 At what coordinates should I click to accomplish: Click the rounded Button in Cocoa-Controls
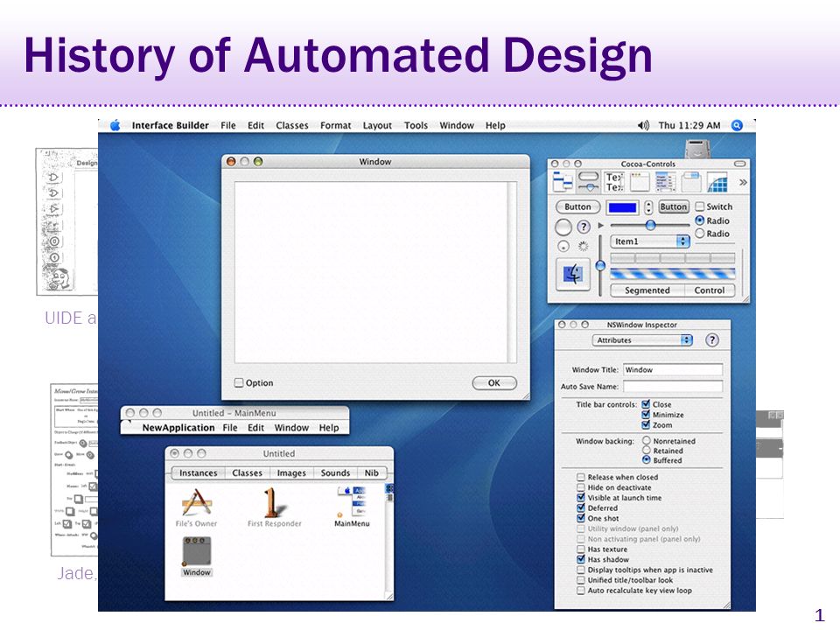point(577,206)
